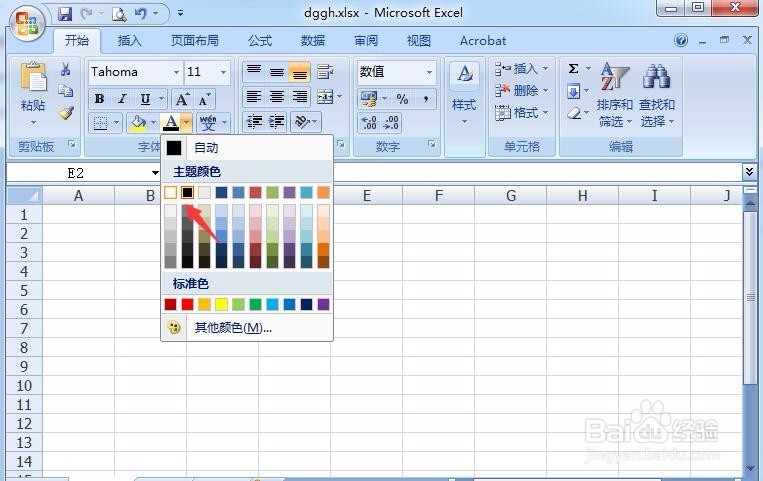Toggle underline formatting

145,99
